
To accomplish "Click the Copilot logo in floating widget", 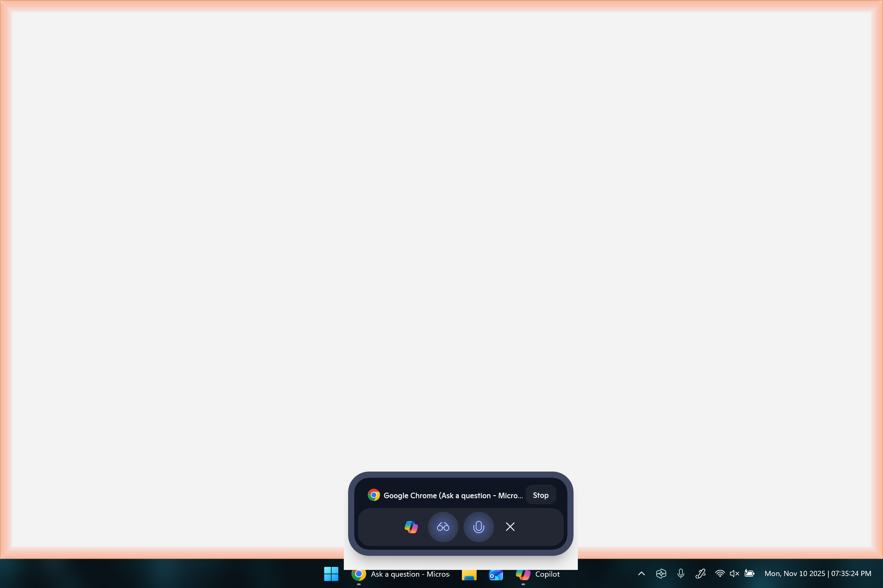I will click(411, 527).
